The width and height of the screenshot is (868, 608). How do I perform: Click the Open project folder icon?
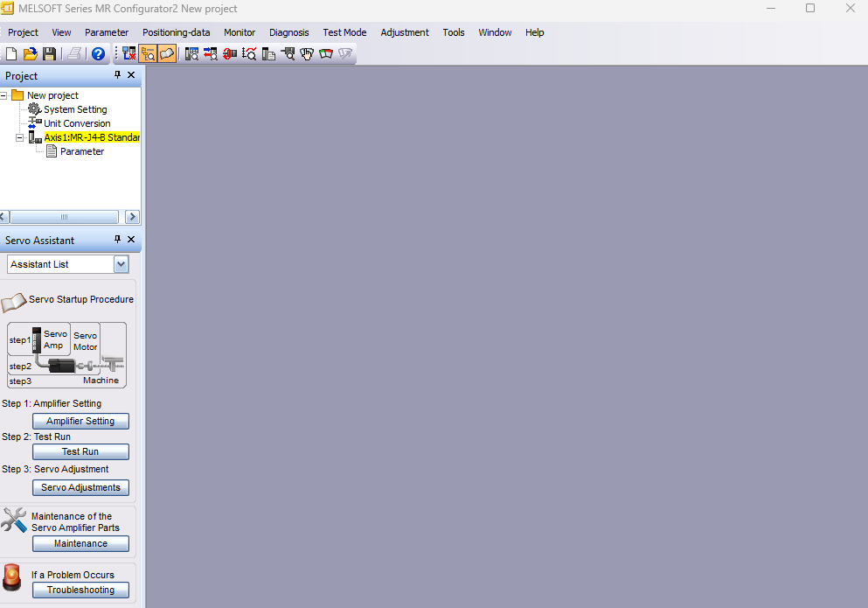pos(31,54)
